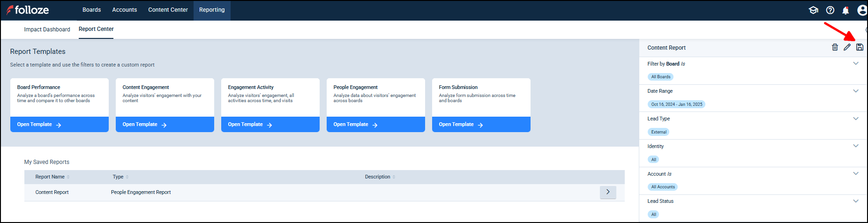Open the Content Report row arrow button

[608, 192]
